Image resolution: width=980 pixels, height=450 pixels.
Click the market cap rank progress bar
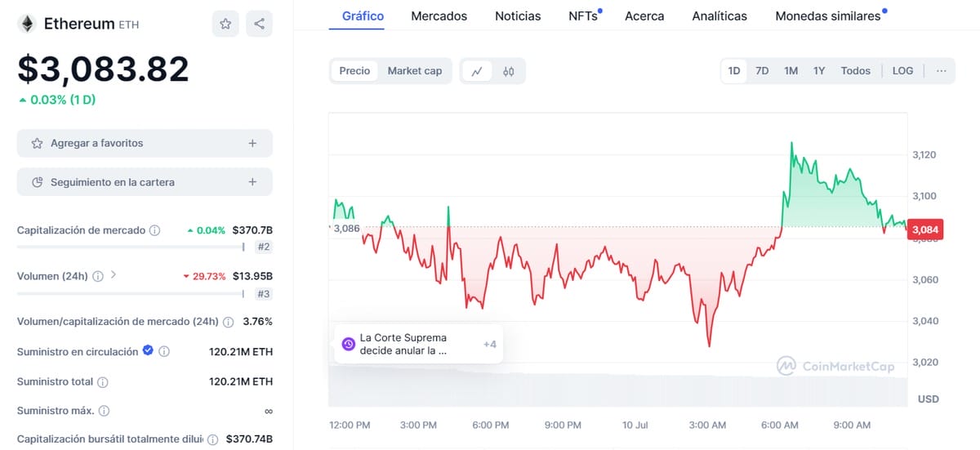131,247
